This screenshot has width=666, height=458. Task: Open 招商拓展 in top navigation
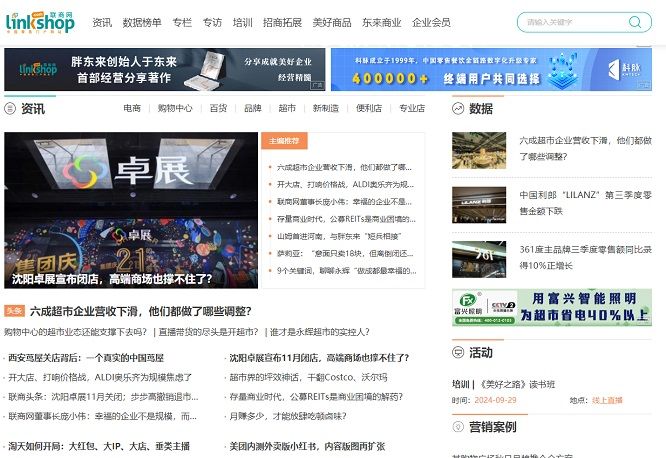tap(282, 23)
